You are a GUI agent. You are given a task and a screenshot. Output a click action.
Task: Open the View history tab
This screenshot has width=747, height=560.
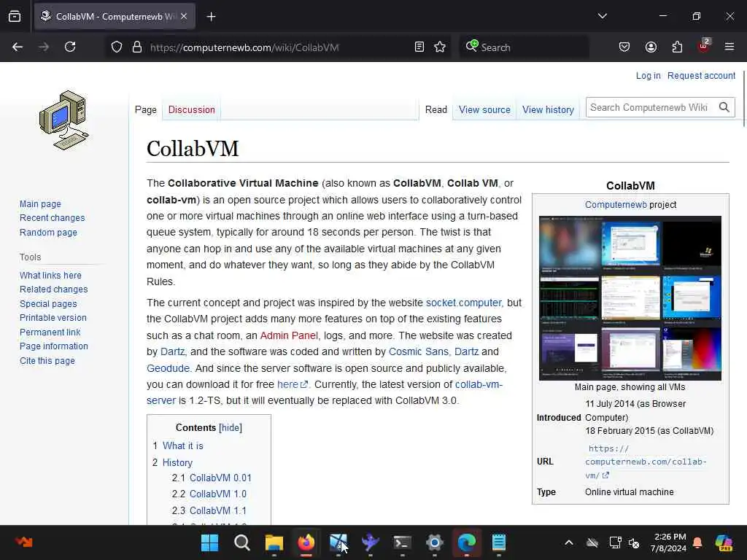[x=548, y=109]
